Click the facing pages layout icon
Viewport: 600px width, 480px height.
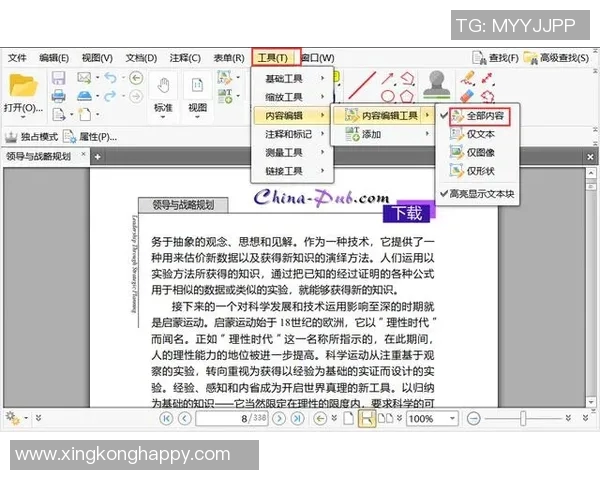pos(386,418)
